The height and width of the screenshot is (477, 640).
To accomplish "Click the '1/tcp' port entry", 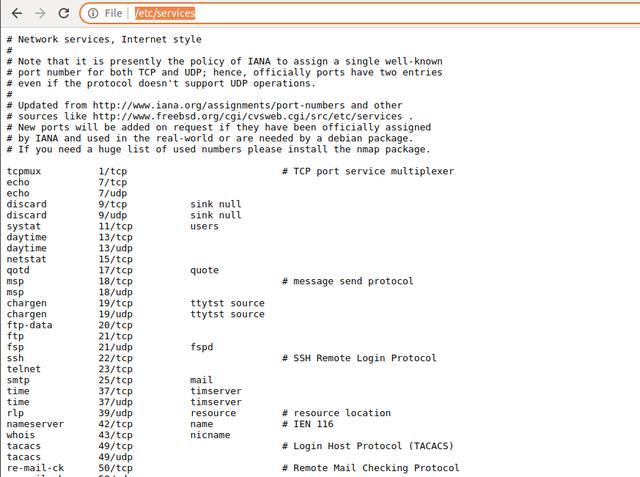I will click(113, 171).
